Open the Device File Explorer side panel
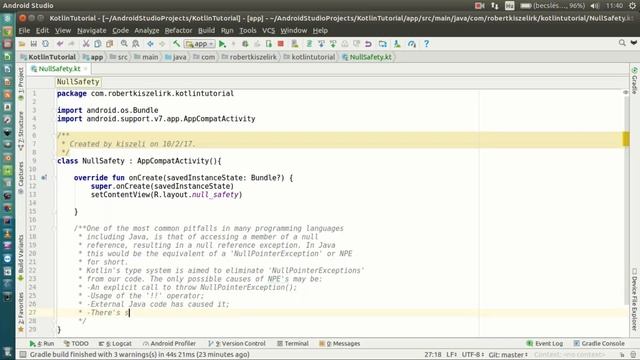This screenshot has height=360, width=640. click(x=634, y=299)
